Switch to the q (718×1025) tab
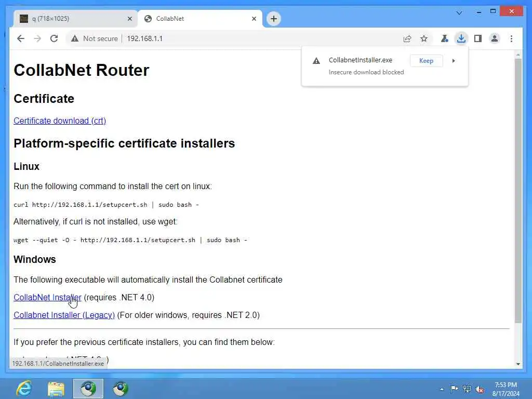Viewport: 532px width, 399px height. [75, 19]
